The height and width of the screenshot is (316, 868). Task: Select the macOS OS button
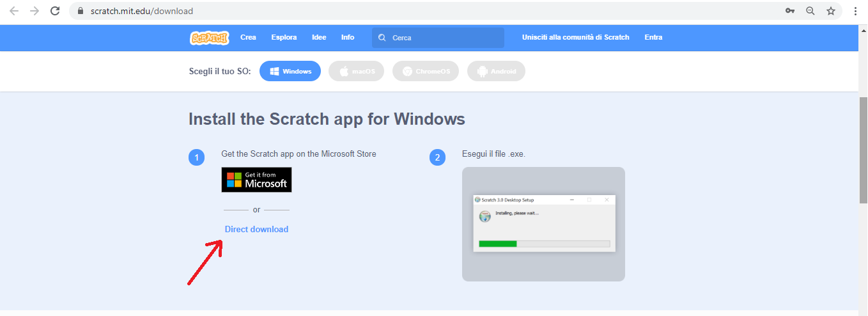click(356, 71)
